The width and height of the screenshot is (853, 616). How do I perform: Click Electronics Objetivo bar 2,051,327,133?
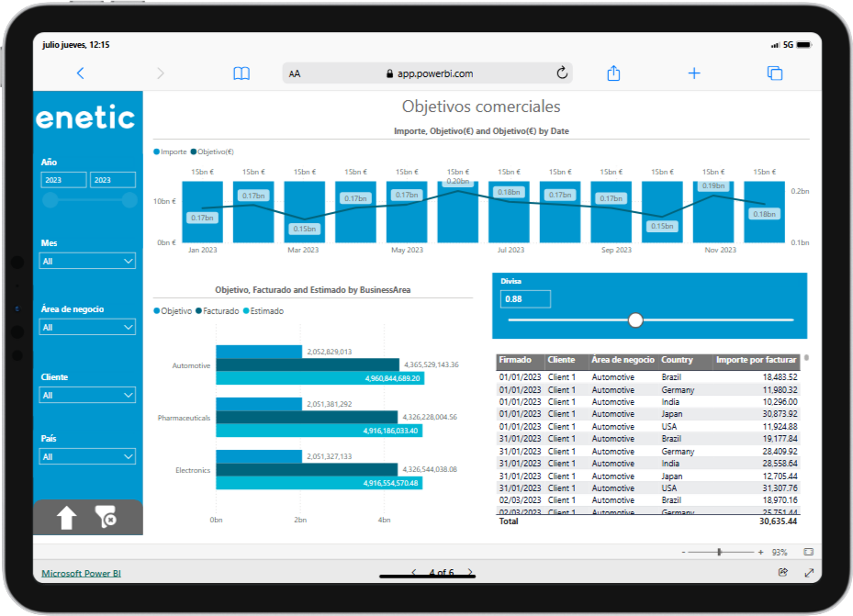[x=259, y=456]
